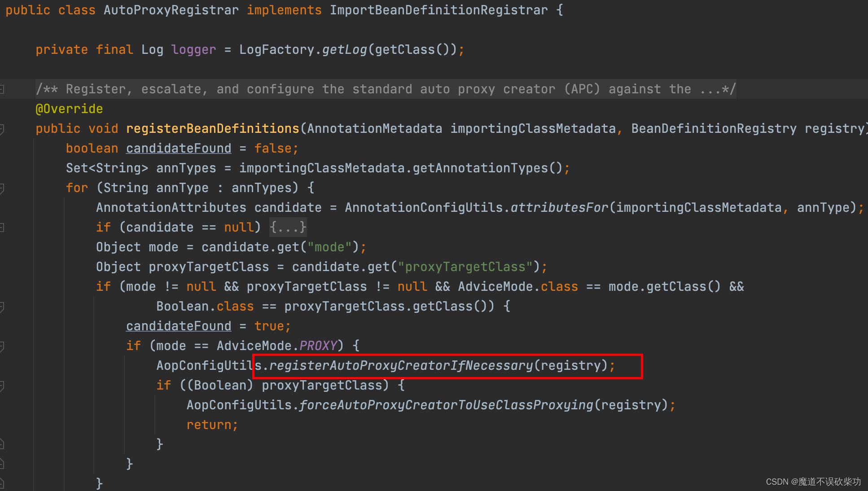This screenshot has width=868, height=491.
Task: Collapse the AdviceMode.PROXY if block marker
Action: click(2, 346)
